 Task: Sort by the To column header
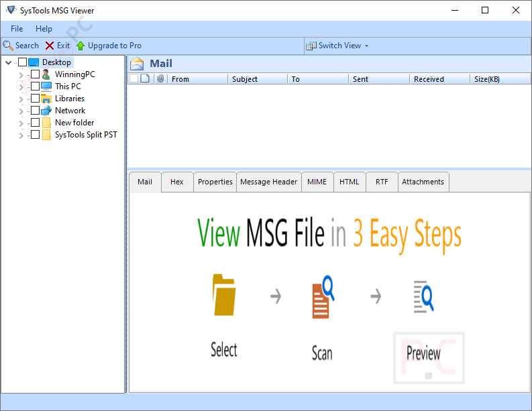coord(318,79)
